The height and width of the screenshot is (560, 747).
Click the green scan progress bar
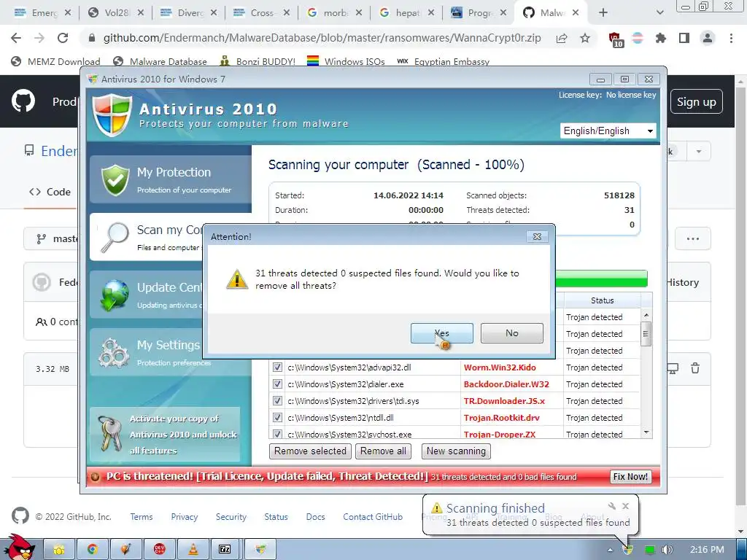pos(601,279)
